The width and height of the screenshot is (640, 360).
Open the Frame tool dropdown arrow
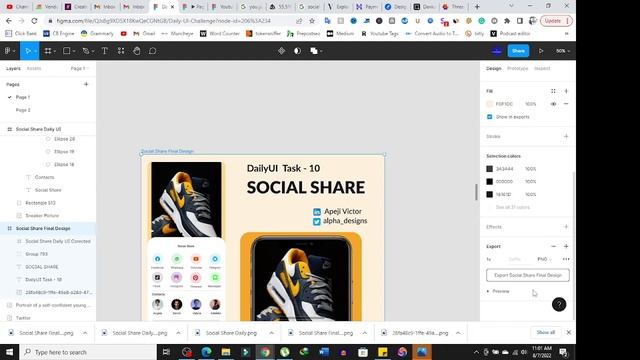click(x=55, y=51)
